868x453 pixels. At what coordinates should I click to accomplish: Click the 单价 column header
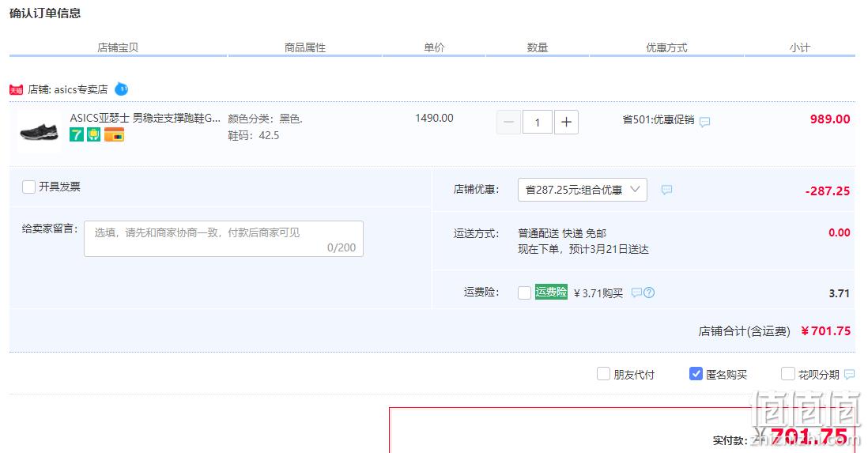(434, 47)
